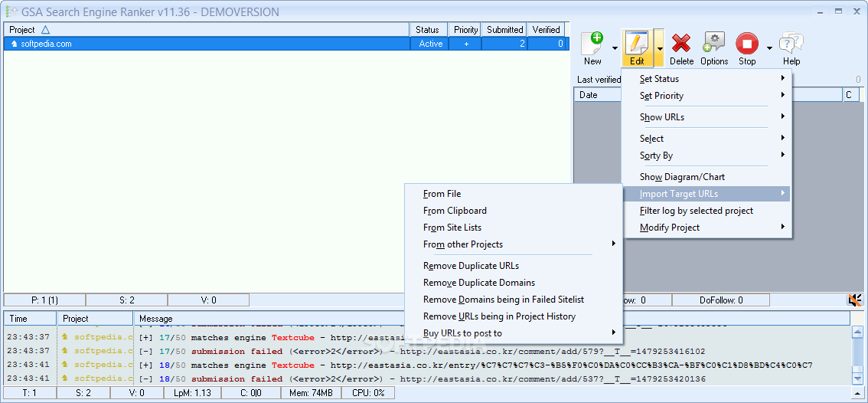Click the C column header in verified list
868x403 pixels.
[851, 95]
